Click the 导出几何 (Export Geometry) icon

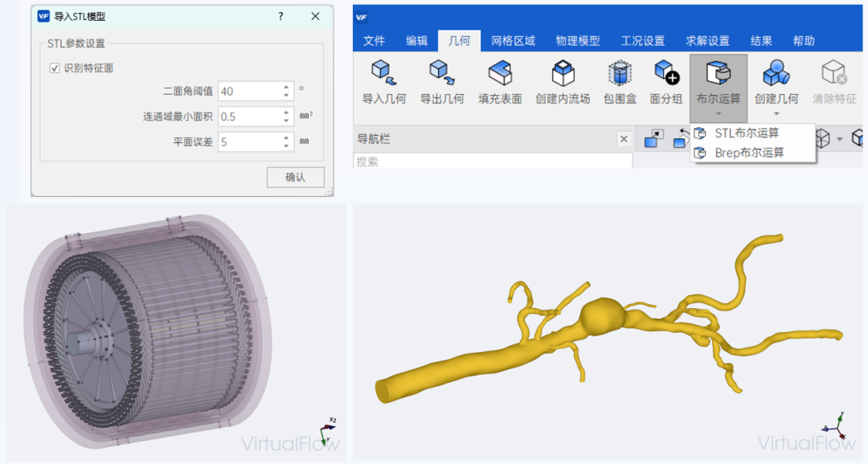(442, 74)
